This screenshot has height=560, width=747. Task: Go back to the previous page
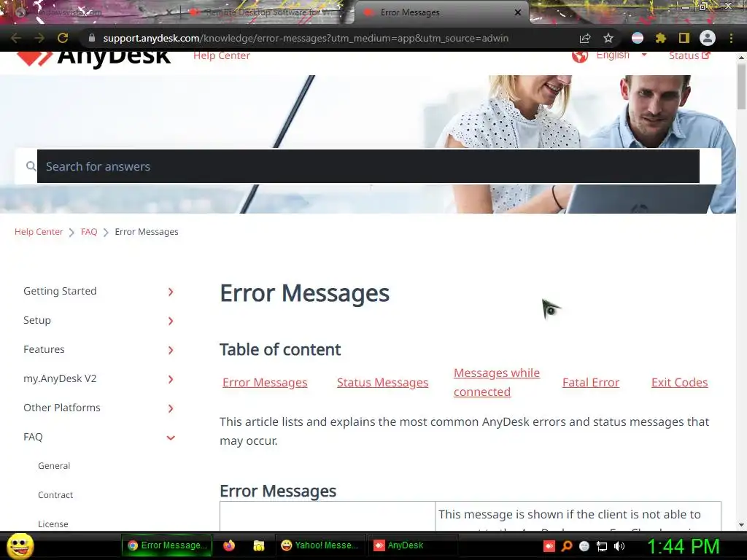[16, 38]
